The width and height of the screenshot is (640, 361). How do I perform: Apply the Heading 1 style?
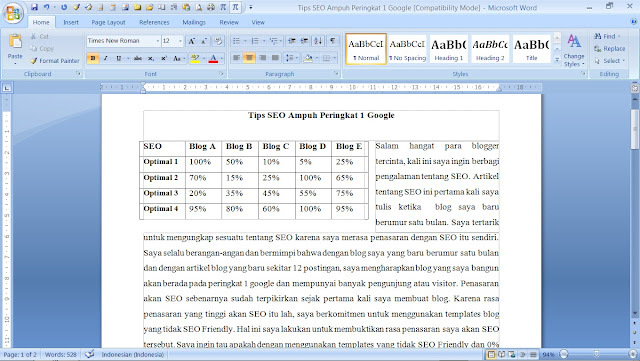449,49
